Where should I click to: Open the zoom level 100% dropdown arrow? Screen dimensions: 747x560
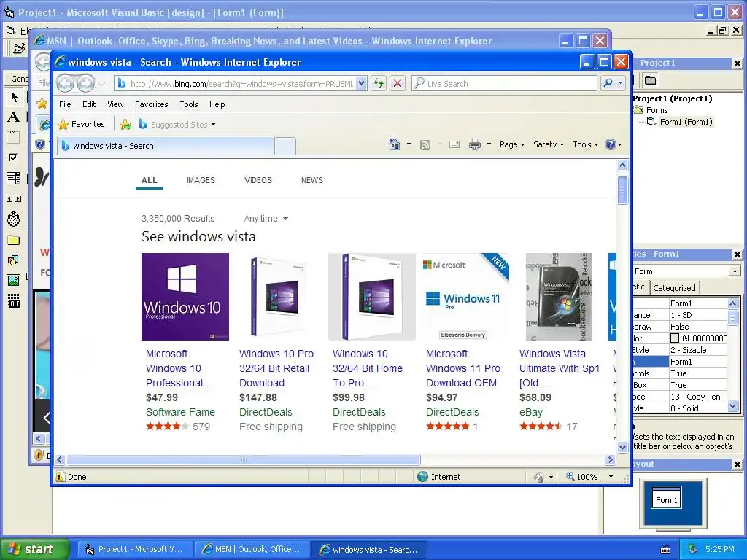point(611,477)
